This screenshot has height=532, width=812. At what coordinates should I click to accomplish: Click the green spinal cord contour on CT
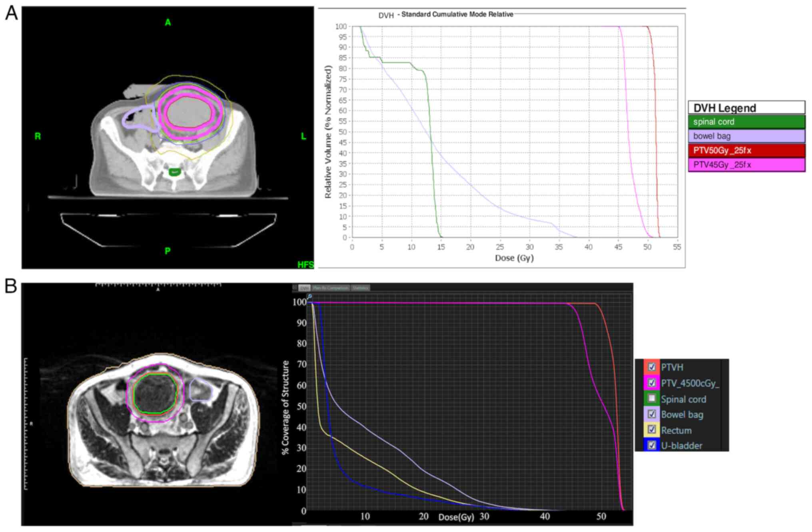(175, 172)
